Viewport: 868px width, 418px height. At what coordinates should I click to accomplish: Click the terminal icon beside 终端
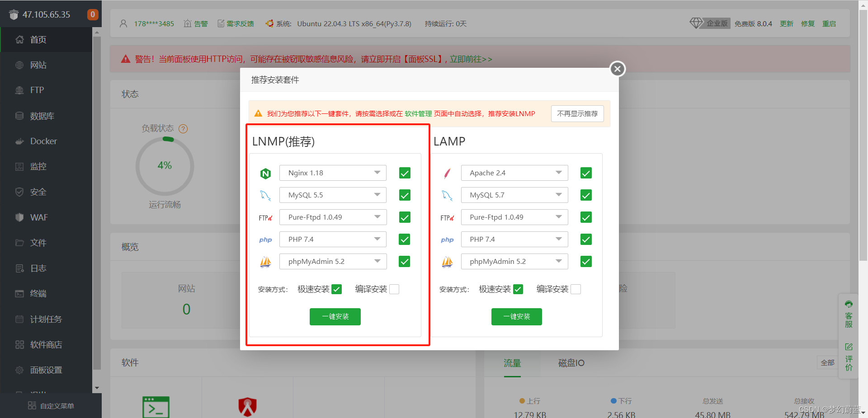coord(19,294)
